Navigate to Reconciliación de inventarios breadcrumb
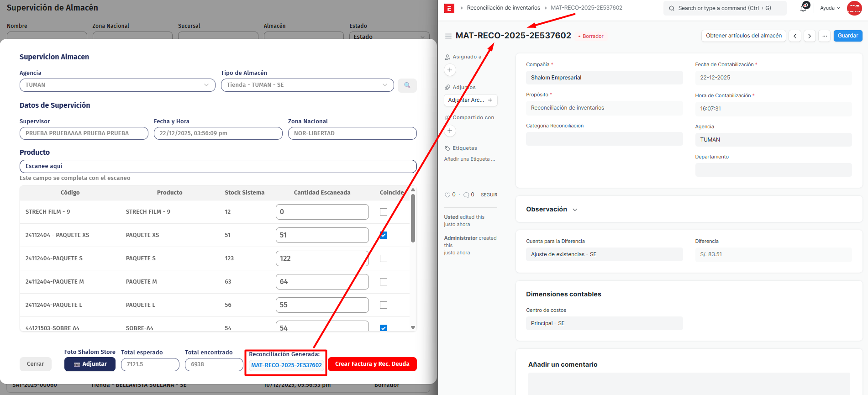This screenshot has width=868, height=395. point(503,8)
